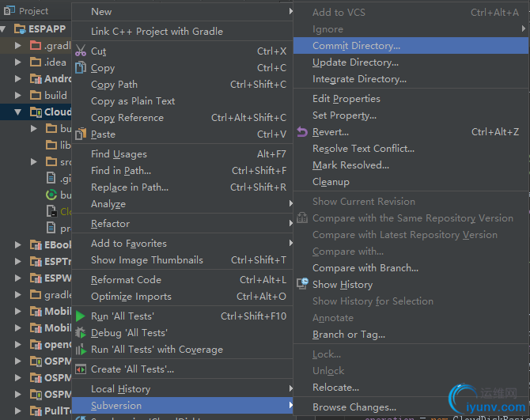Viewport: 530px width, 420px height.
Task: Click the Debug 'All Tests' bug icon
Action: [x=80, y=333]
